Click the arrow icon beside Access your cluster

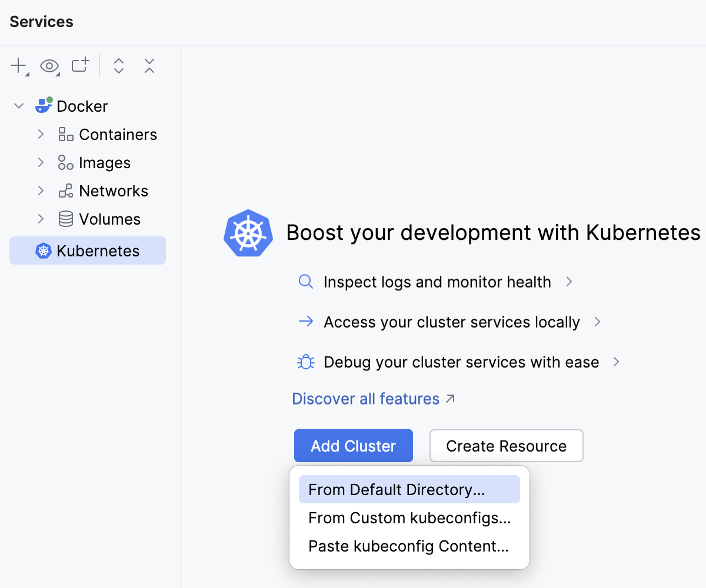(306, 322)
